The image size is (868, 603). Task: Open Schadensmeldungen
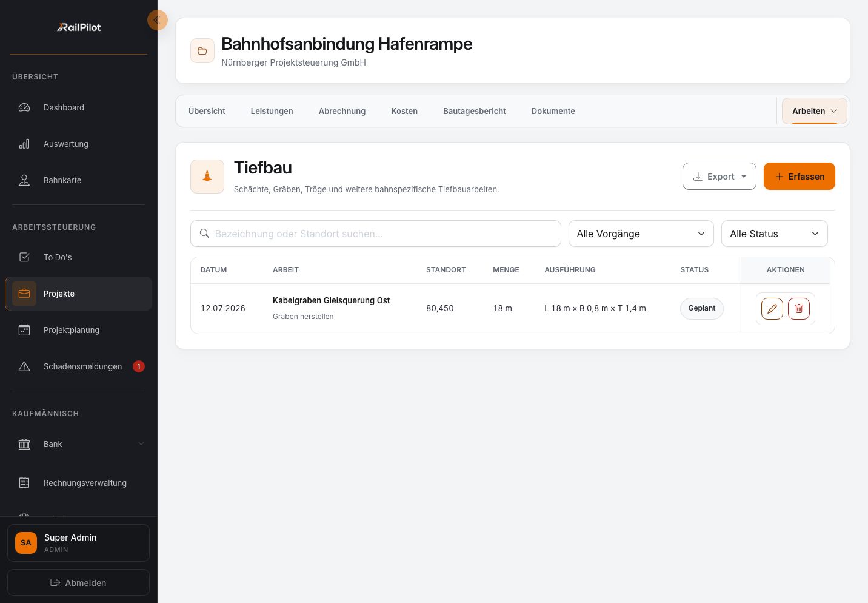click(79, 366)
